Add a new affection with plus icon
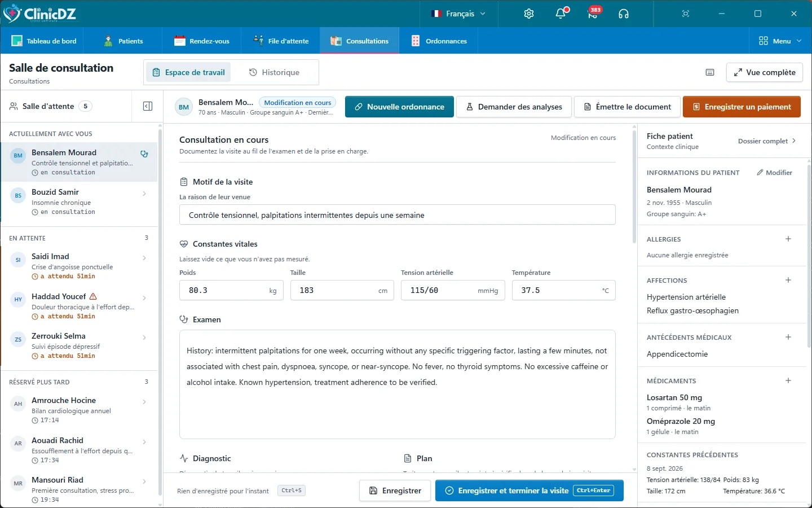Image resolution: width=812 pixels, height=508 pixels. click(788, 280)
